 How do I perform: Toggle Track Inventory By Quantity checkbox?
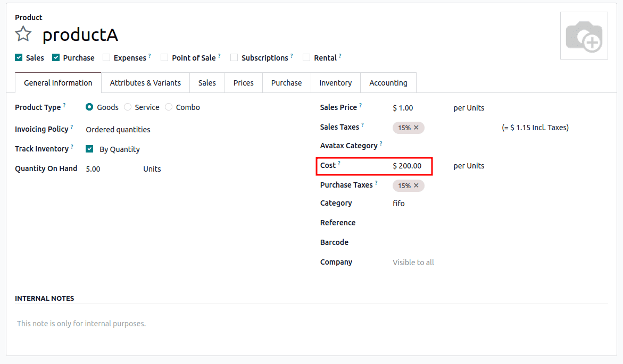tap(89, 149)
